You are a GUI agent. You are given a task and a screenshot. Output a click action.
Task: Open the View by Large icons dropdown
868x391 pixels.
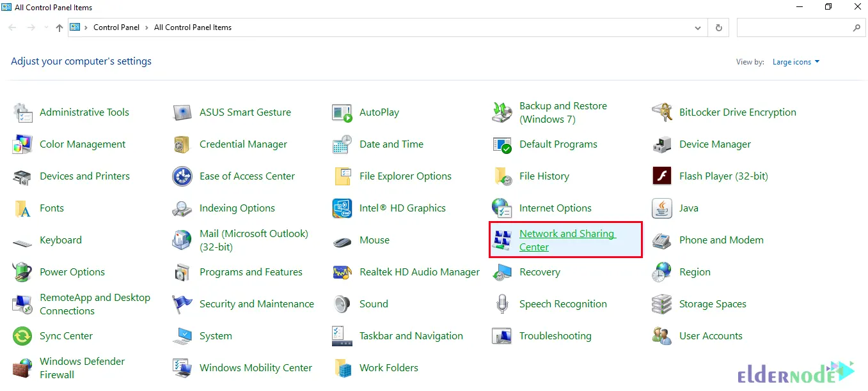795,61
